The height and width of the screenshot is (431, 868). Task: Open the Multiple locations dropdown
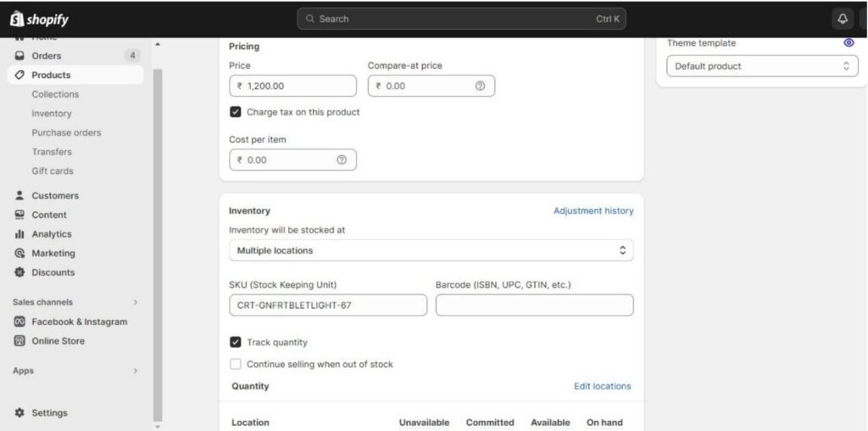pos(431,250)
